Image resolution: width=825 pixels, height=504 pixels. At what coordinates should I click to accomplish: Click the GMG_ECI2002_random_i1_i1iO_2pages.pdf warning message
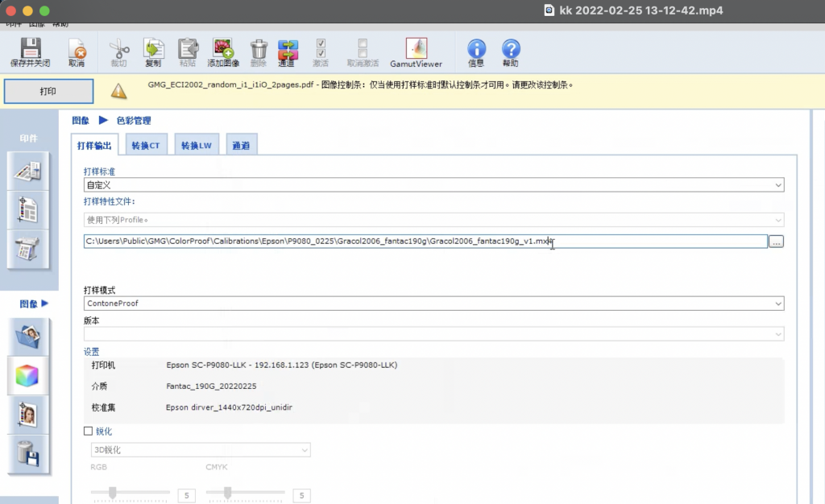click(x=360, y=85)
